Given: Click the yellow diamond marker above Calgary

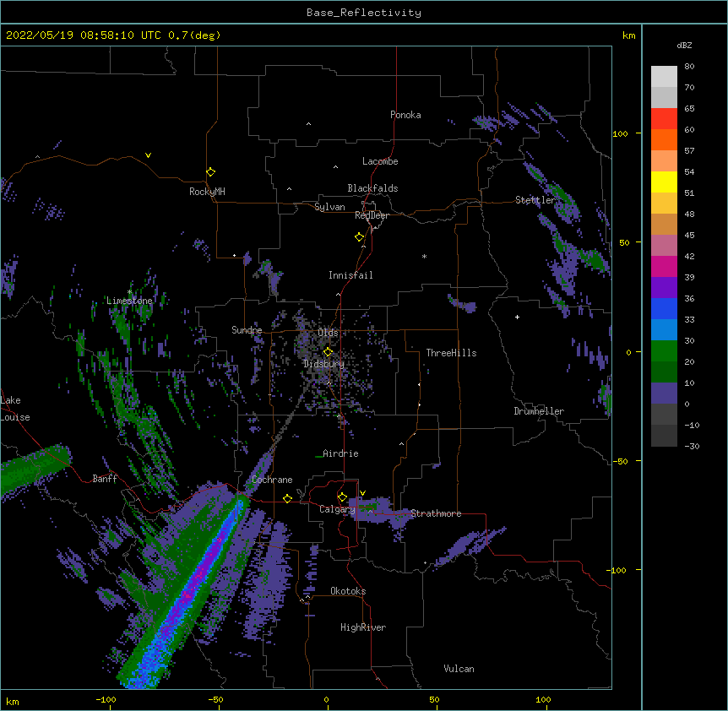Looking at the screenshot, I should [342, 497].
